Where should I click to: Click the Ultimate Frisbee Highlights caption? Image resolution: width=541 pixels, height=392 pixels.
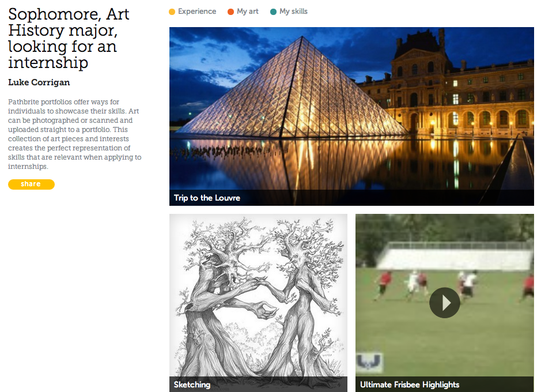point(410,385)
